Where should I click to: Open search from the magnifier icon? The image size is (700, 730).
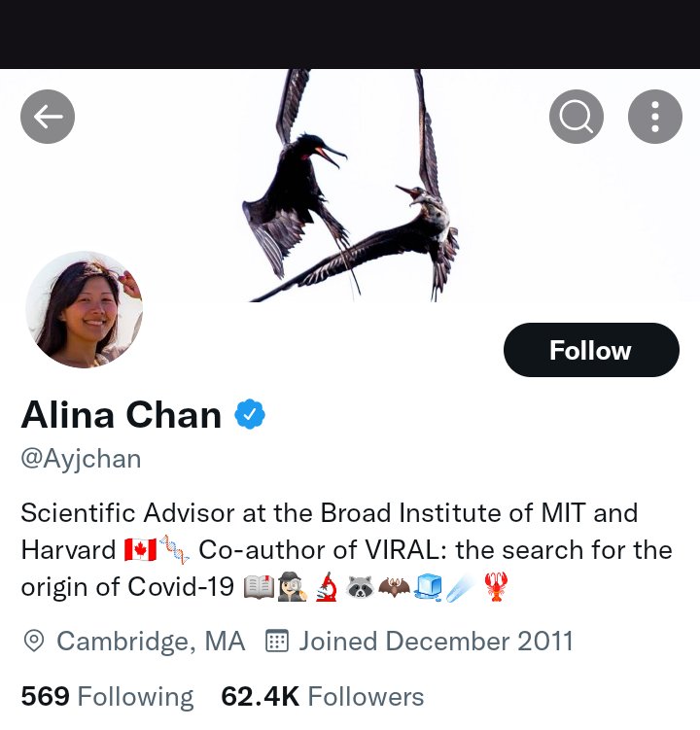click(x=576, y=118)
